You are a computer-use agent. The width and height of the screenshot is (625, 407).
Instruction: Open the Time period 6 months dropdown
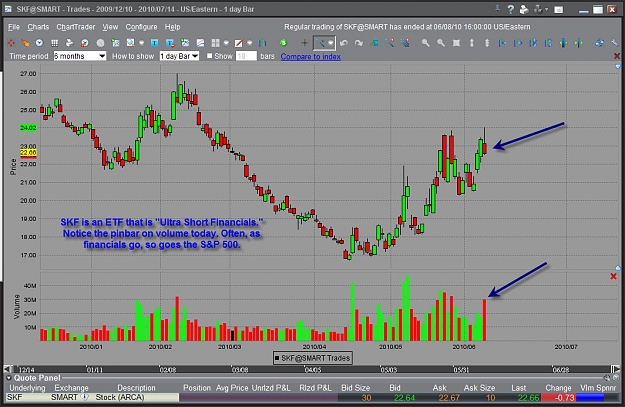[80, 56]
